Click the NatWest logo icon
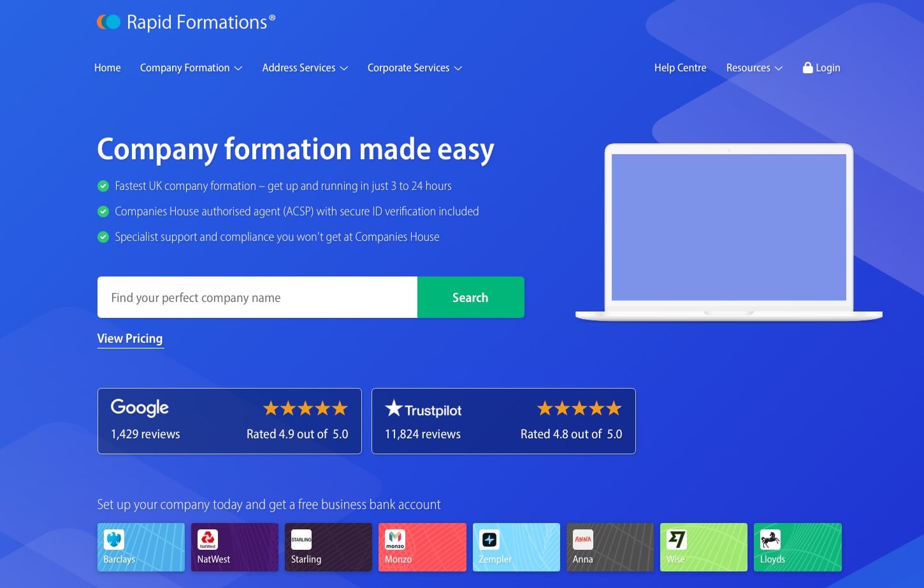The height and width of the screenshot is (588, 924). tap(208, 540)
